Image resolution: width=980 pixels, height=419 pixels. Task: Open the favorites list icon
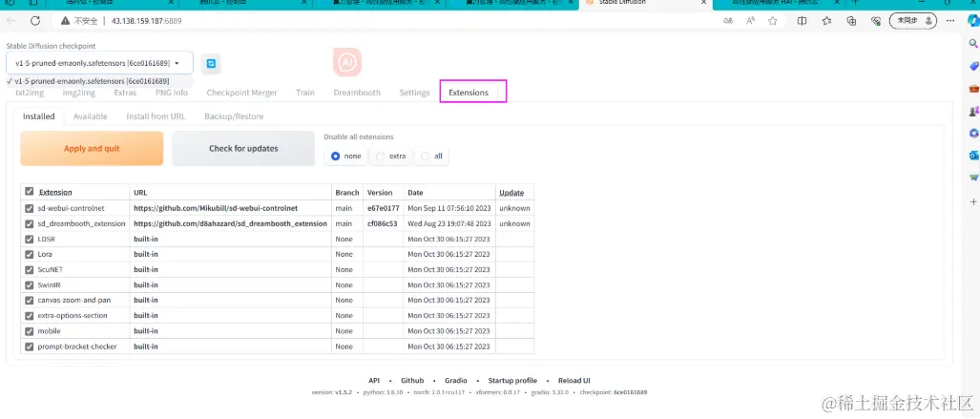pyautogui.click(x=827, y=21)
